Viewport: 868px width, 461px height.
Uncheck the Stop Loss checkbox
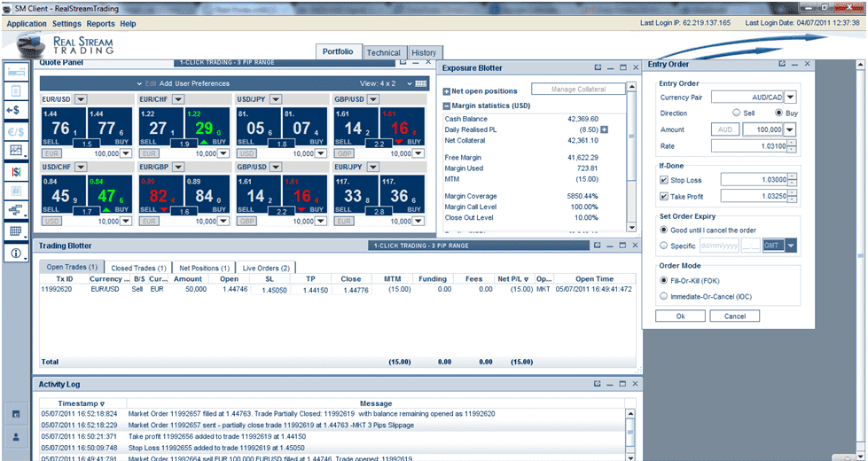point(665,180)
